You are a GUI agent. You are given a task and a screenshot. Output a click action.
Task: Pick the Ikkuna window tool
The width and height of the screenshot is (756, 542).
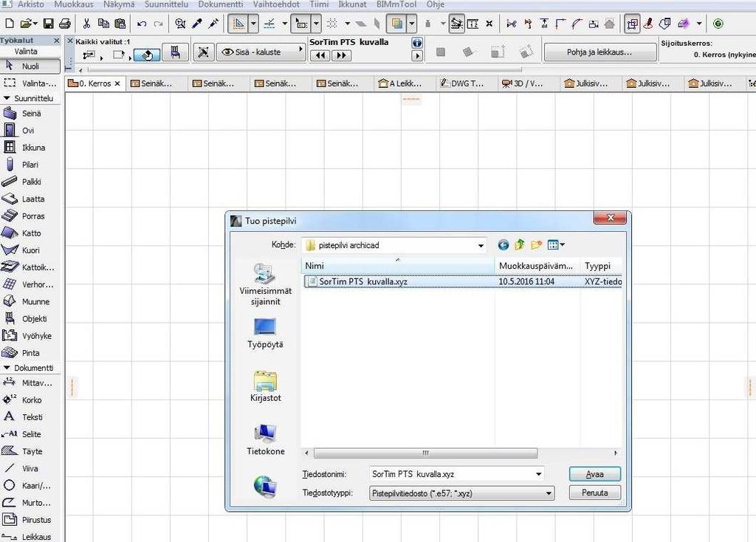click(30, 148)
